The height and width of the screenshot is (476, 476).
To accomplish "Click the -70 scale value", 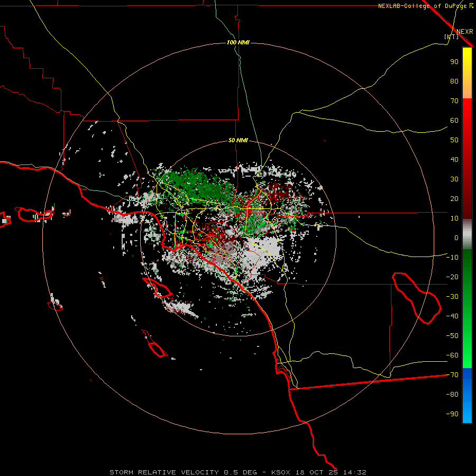I will (x=452, y=375).
